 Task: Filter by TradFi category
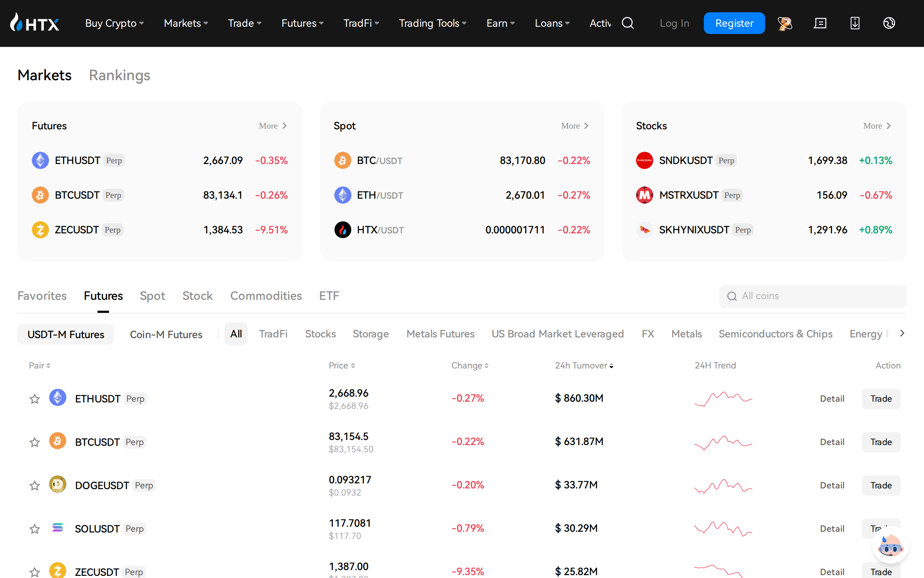(273, 334)
